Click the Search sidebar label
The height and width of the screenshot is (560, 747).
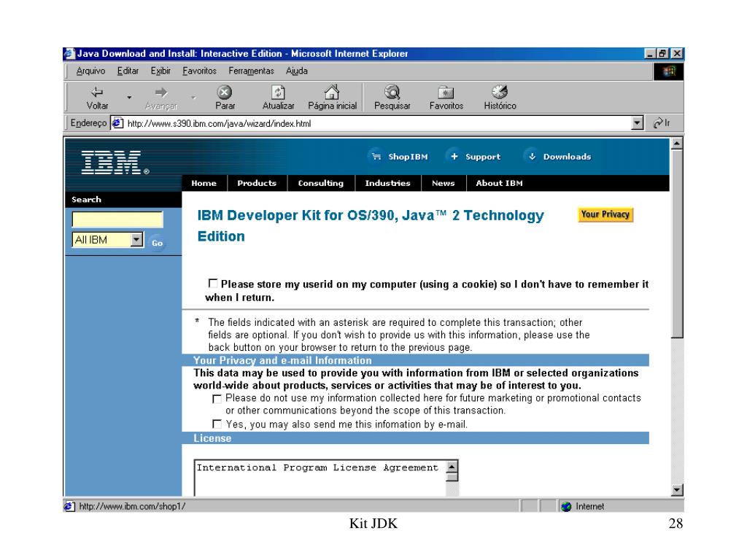click(86, 200)
